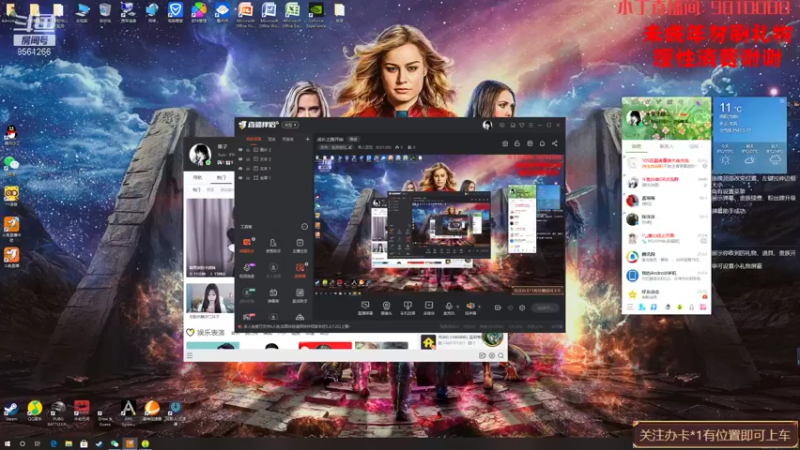Open the 腾讯网 chat row in QQ
The width and height of the screenshot is (800, 450).
tap(666, 257)
